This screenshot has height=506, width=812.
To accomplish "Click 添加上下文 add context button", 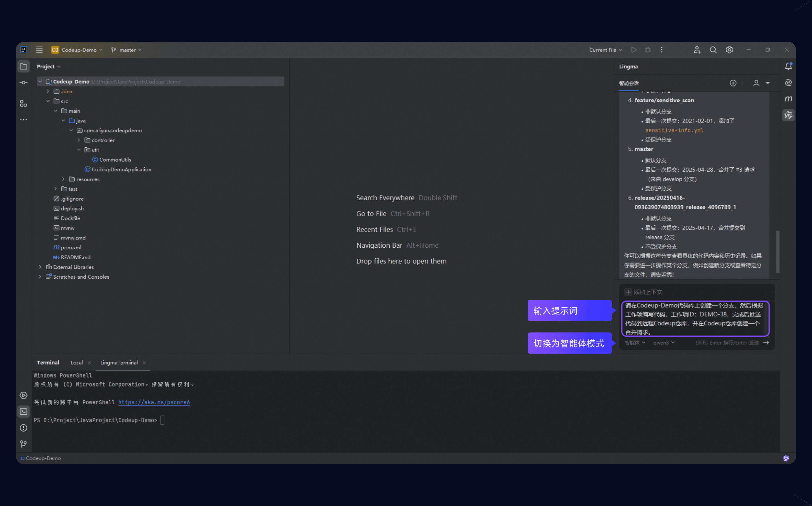I will (644, 292).
